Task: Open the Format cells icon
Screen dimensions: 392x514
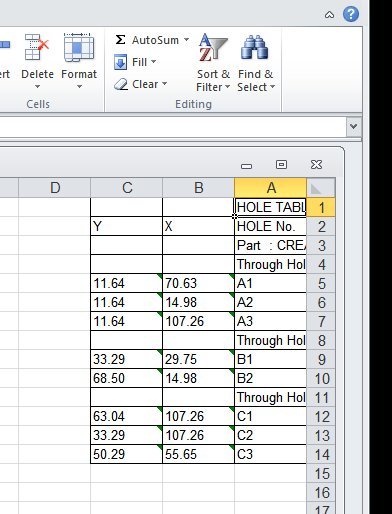Action: click(79, 47)
